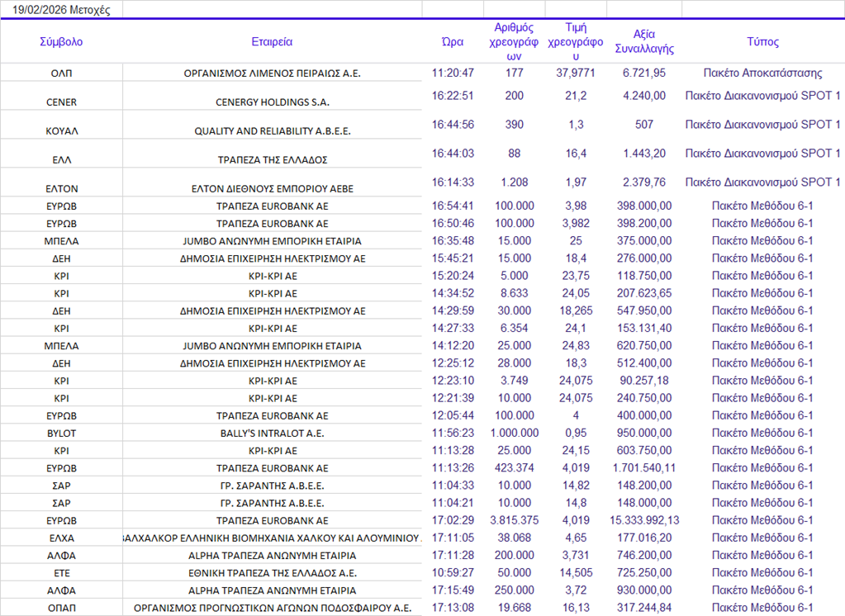Click time cell 15:45:21

(453, 258)
